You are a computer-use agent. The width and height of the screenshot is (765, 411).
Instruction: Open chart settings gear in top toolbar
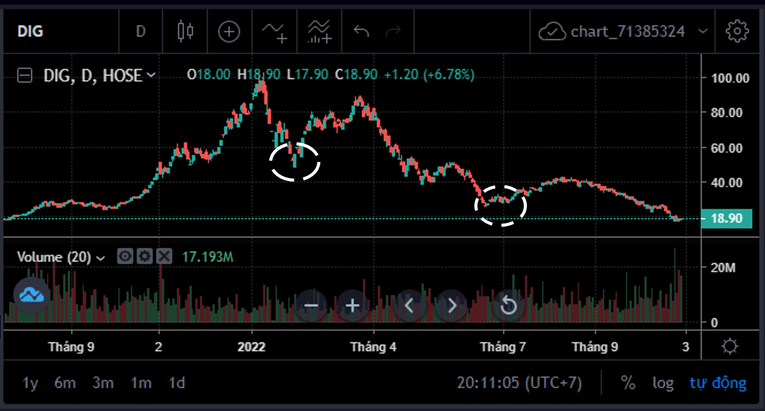(737, 31)
